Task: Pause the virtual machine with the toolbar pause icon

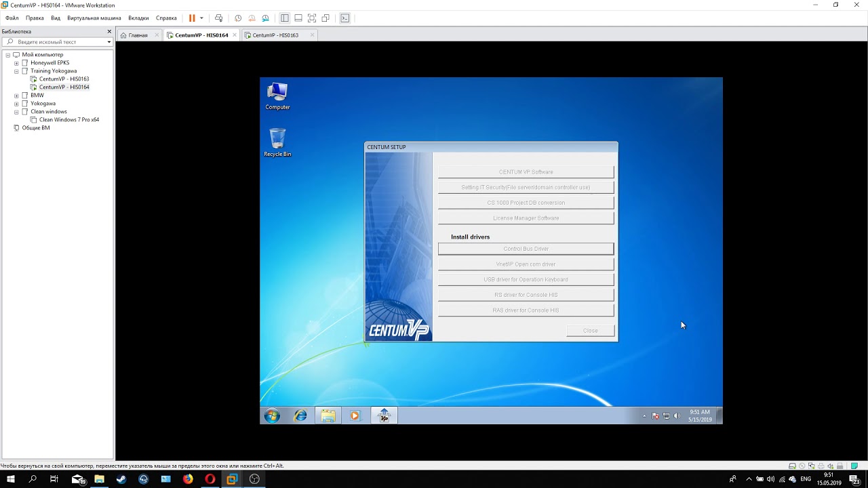Action: (x=192, y=18)
